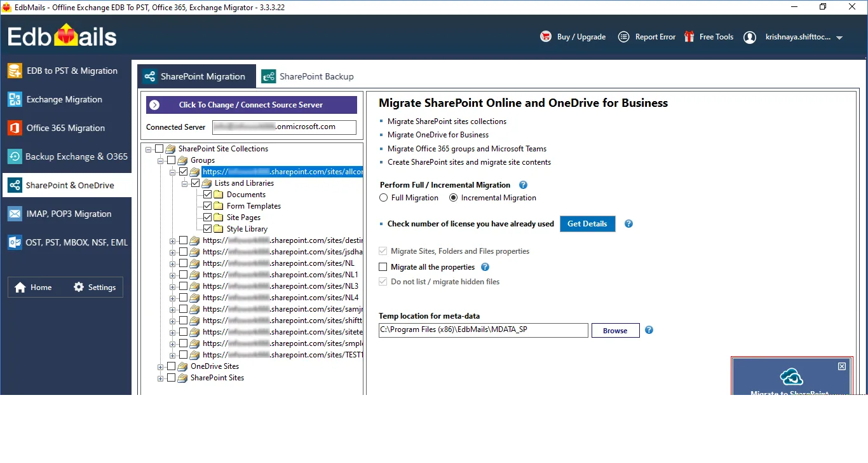Click the Report Error link
Screen dimensions: 868x463
point(655,37)
